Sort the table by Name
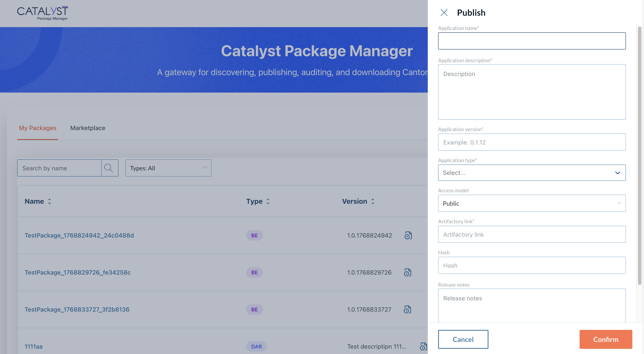644x354 pixels. (x=38, y=201)
